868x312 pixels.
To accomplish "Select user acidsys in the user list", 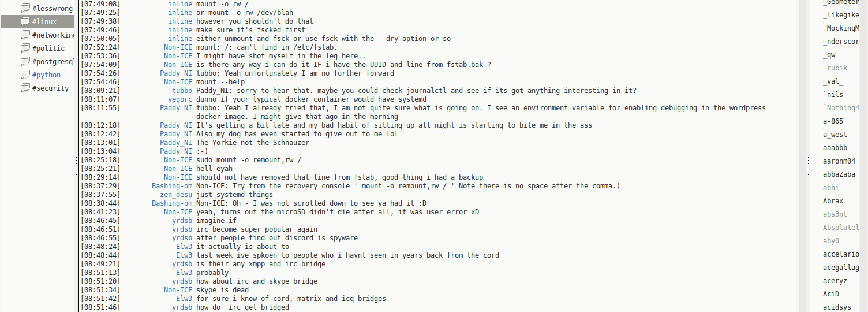I will coord(837,307).
